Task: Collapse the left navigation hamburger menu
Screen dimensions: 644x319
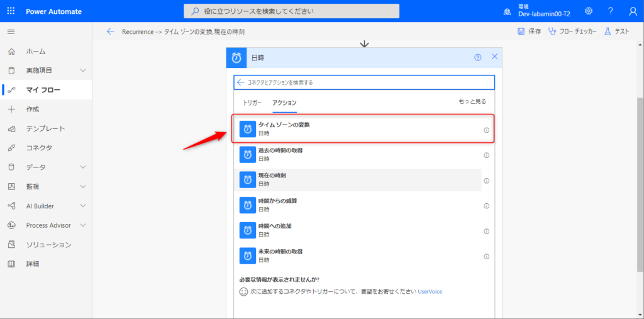Action: (11, 31)
